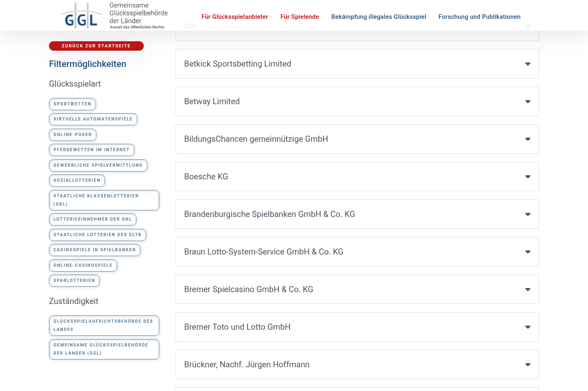588x391 pixels.
Task: Click Bremer Spielcasino GmbH & Co. KG title
Action: (x=249, y=289)
